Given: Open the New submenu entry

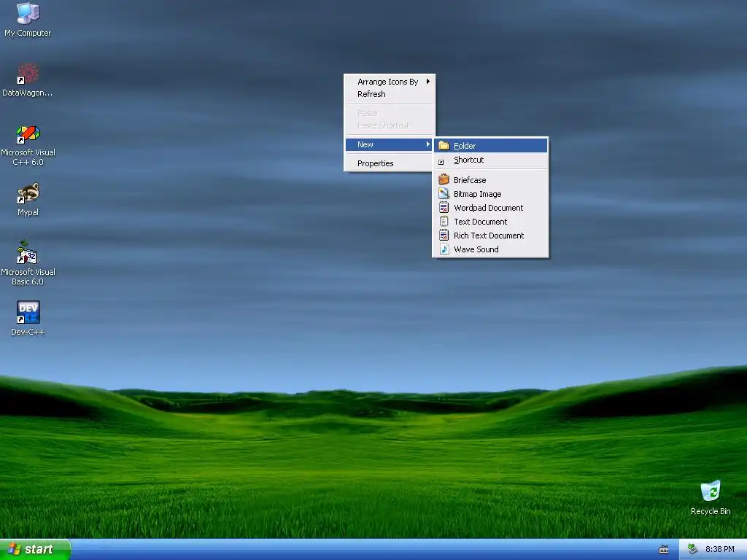Looking at the screenshot, I should 390,144.
